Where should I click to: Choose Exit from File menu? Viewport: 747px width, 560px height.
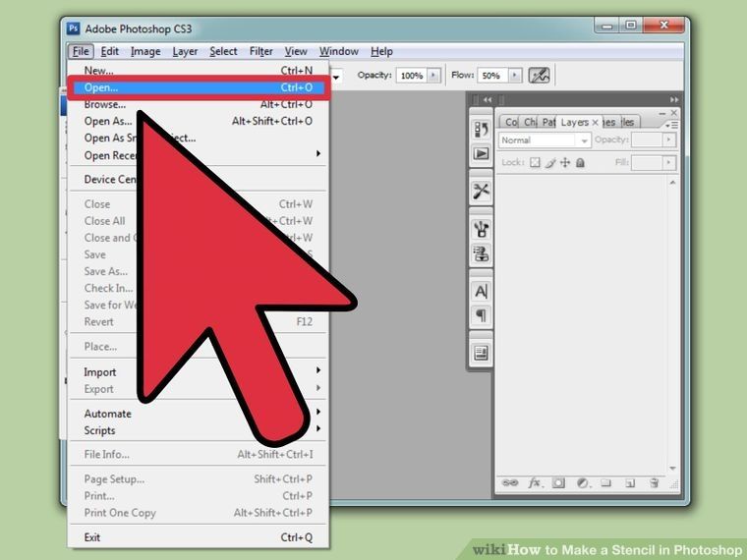click(x=199, y=537)
